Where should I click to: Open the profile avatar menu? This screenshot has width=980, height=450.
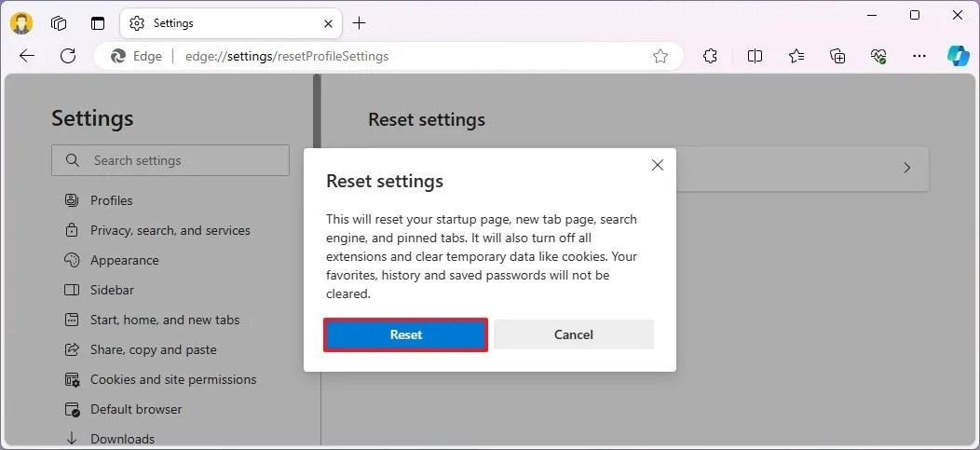point(21,23)
